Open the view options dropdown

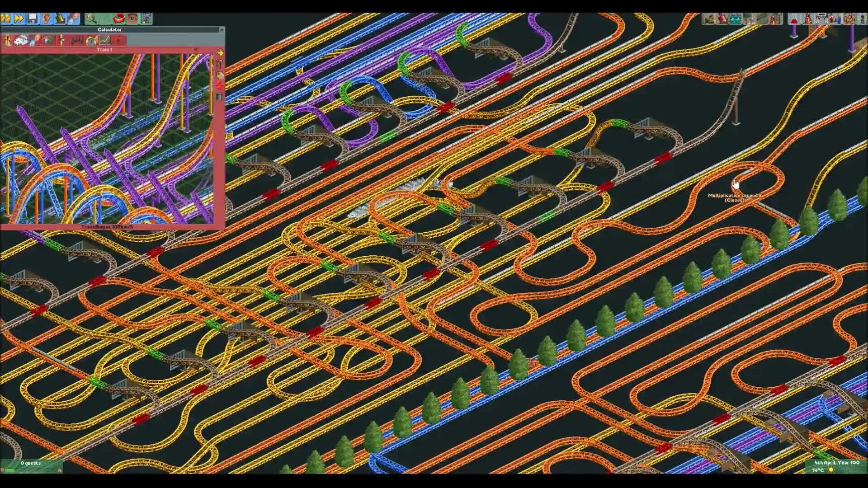pyautogui.click(x=131, y=19)
